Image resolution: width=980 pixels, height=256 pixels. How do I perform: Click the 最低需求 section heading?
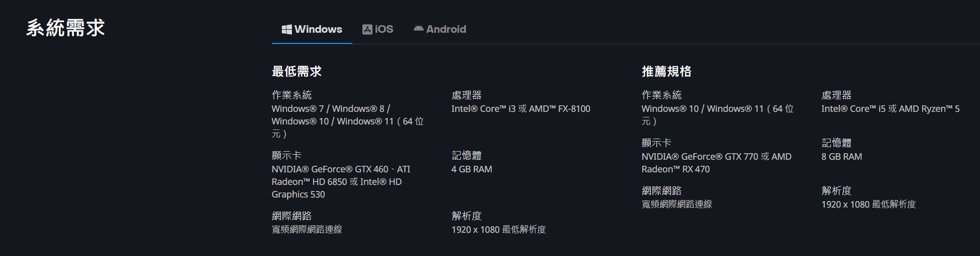click(296, 72)
